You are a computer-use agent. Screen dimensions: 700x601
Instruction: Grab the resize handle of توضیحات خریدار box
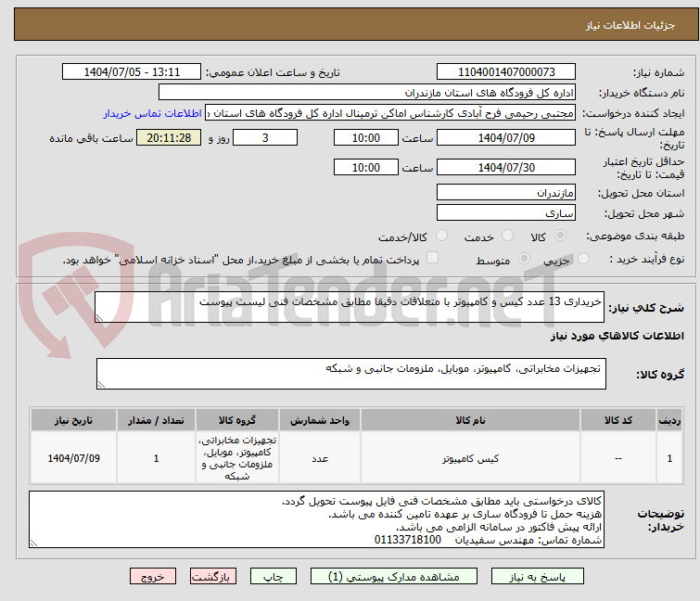[33, 543]
